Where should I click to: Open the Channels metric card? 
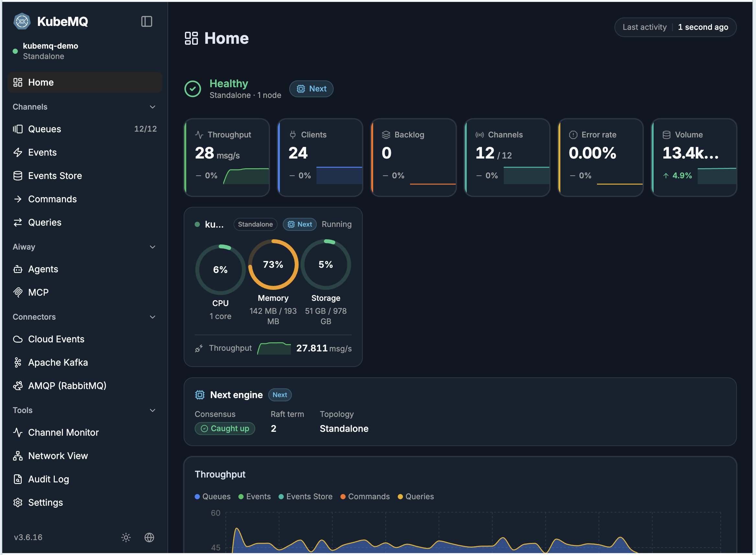(507, 157)
